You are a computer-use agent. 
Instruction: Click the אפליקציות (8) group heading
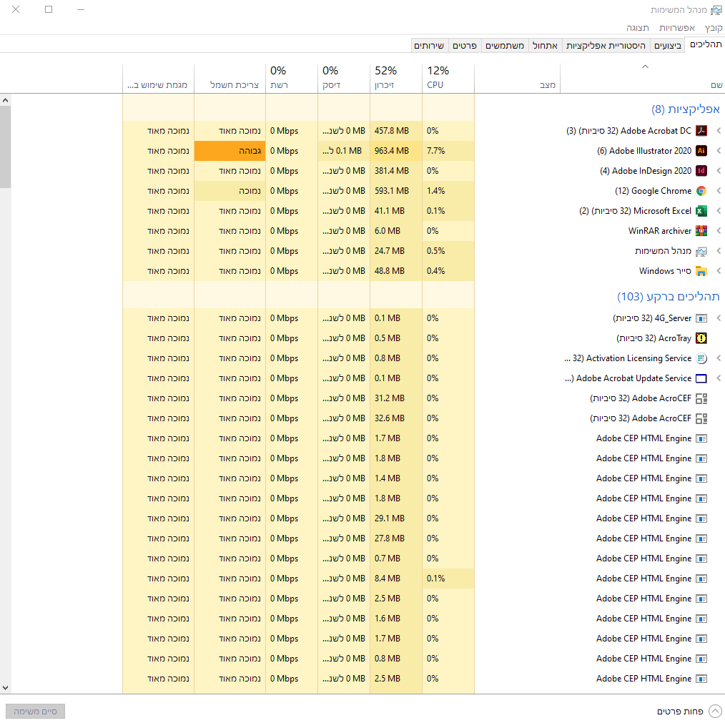[685, 109]
